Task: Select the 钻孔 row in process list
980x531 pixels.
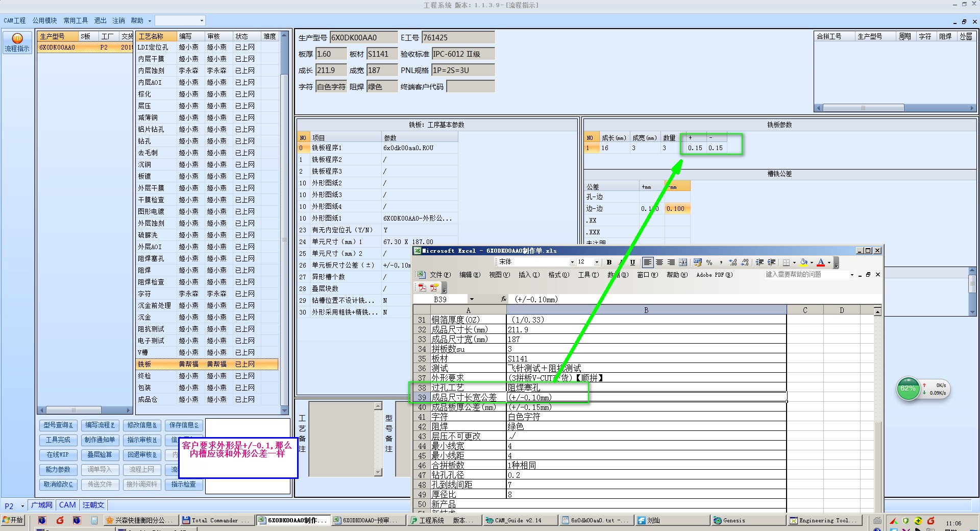Action: [x=208, y=141]
